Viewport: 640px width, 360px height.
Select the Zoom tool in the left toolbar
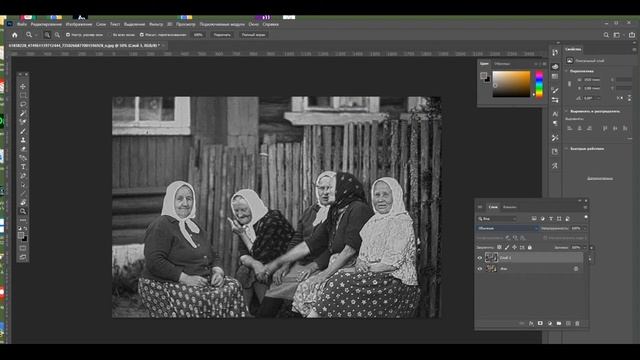(23, 211)
